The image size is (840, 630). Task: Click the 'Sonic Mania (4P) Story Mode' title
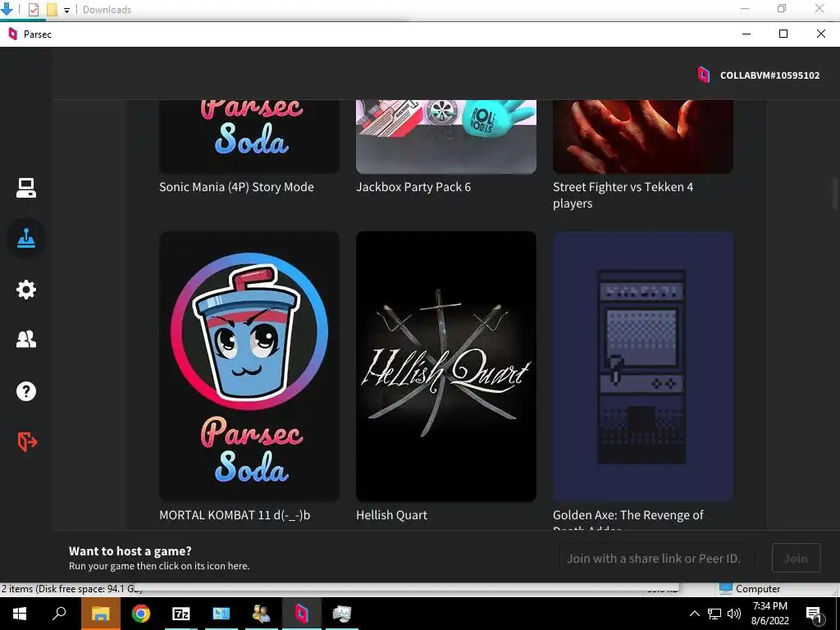236,187
